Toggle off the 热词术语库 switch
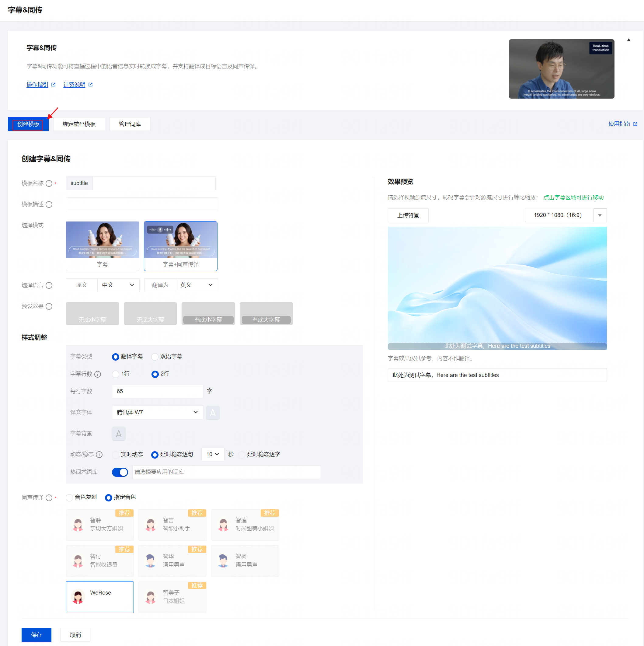Image resolution: width=644 pixels, height=646 pixels. point(120,472)
